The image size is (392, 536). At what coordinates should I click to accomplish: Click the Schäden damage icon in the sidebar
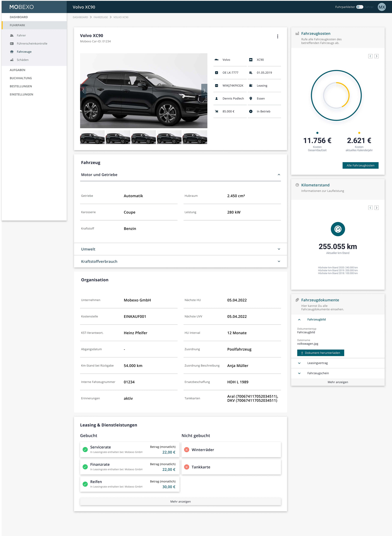[12, 60]
